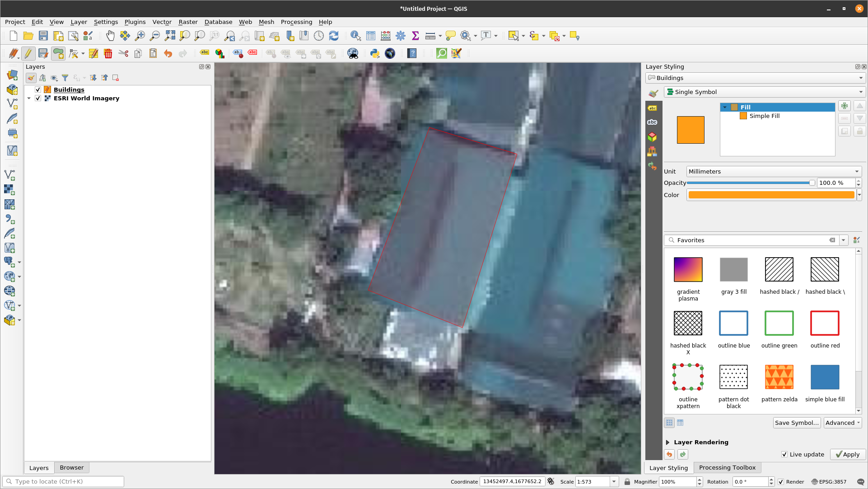Drag the Opacity slider to adjust
This screenshot has width=868, height=489.
(x=810, y=183)
